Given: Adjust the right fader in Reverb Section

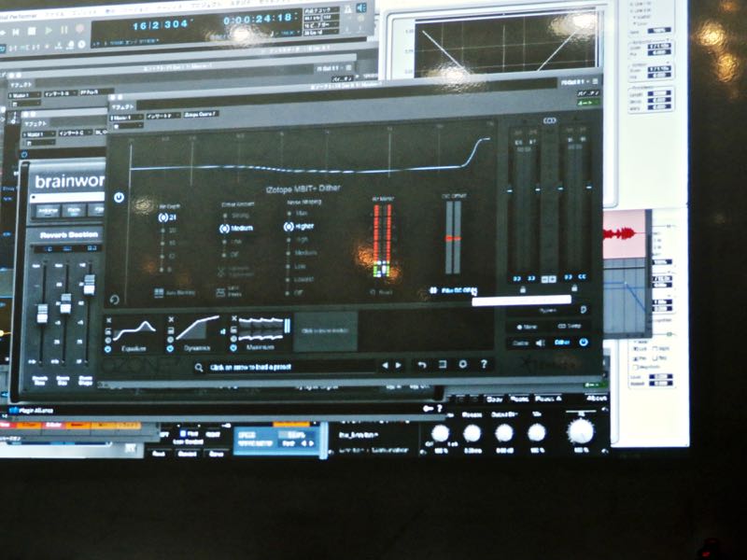Looking at the screenshot, I should tap(89, 285).
